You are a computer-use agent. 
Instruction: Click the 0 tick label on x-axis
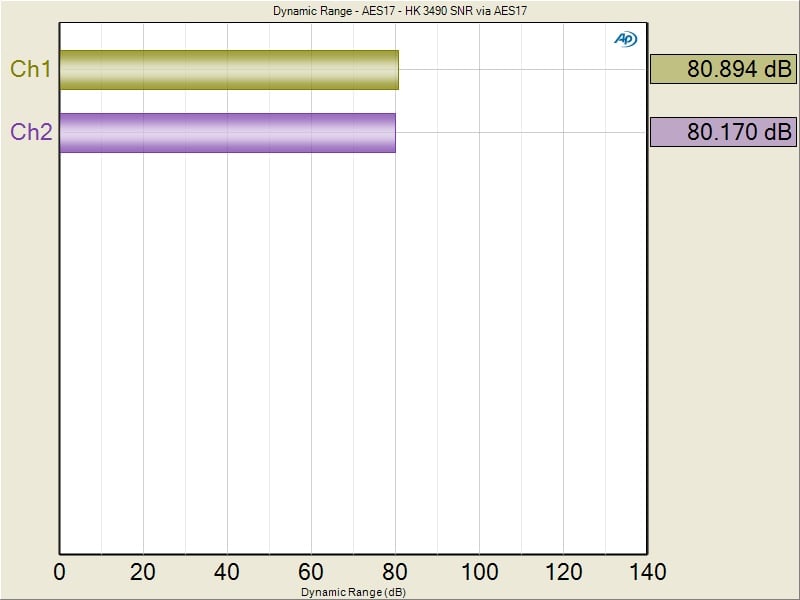point(60,572)
